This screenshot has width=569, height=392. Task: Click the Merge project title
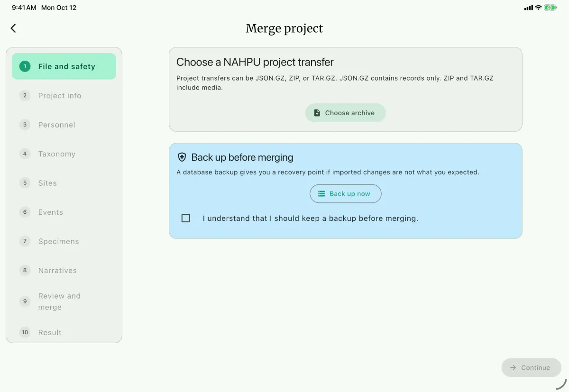pyautogui.click(x=284, y=28)
